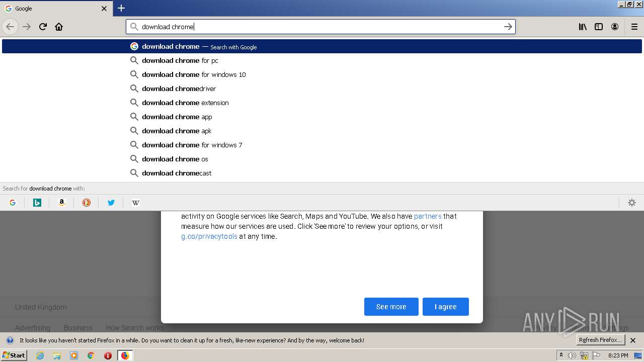Click in the address bar text field
Image resolution: width=644 pixels, height=362 pixels.
pyautogui.click(x=319, y=27)
